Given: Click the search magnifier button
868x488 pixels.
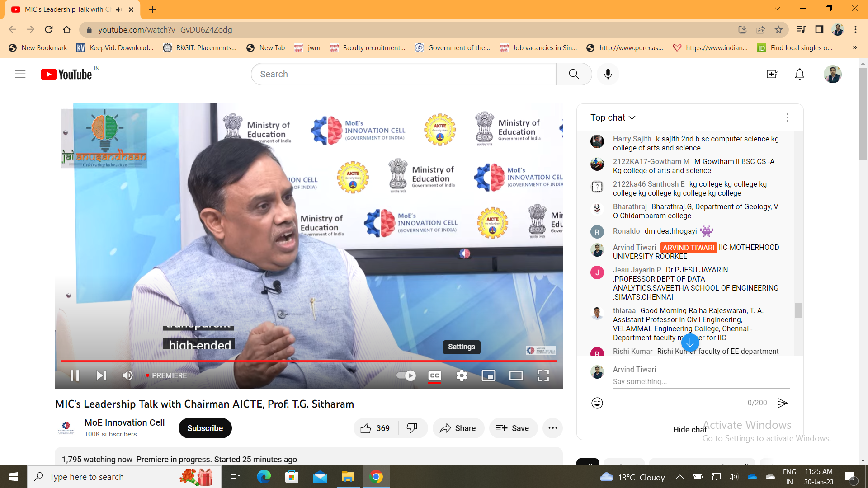Looking at the screenshot, I should [x=574, y=74].
